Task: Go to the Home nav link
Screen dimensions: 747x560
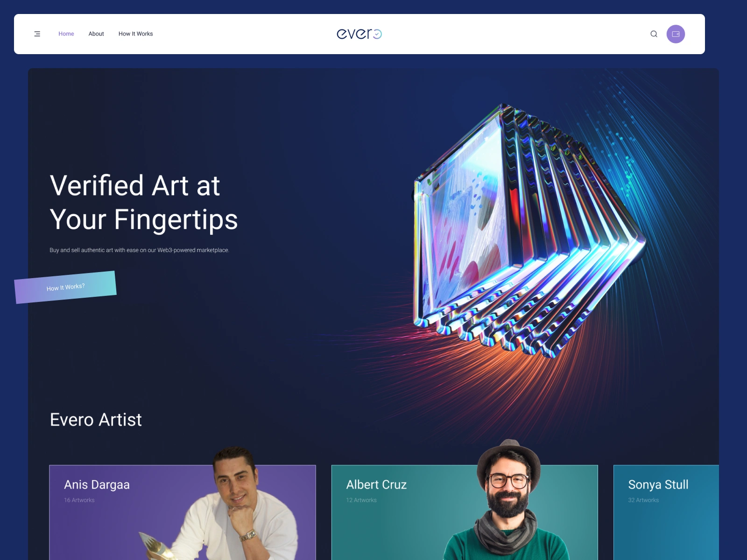Action: pyautogui.click(x=66, y=34)
